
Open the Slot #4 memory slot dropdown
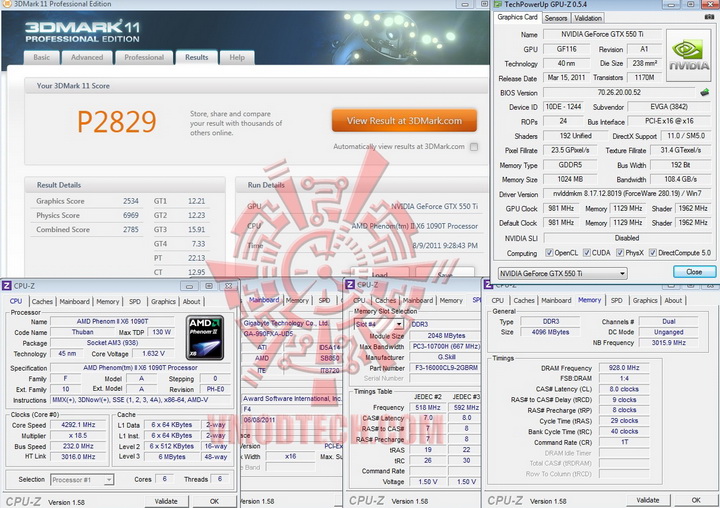(x=379, y=324)
